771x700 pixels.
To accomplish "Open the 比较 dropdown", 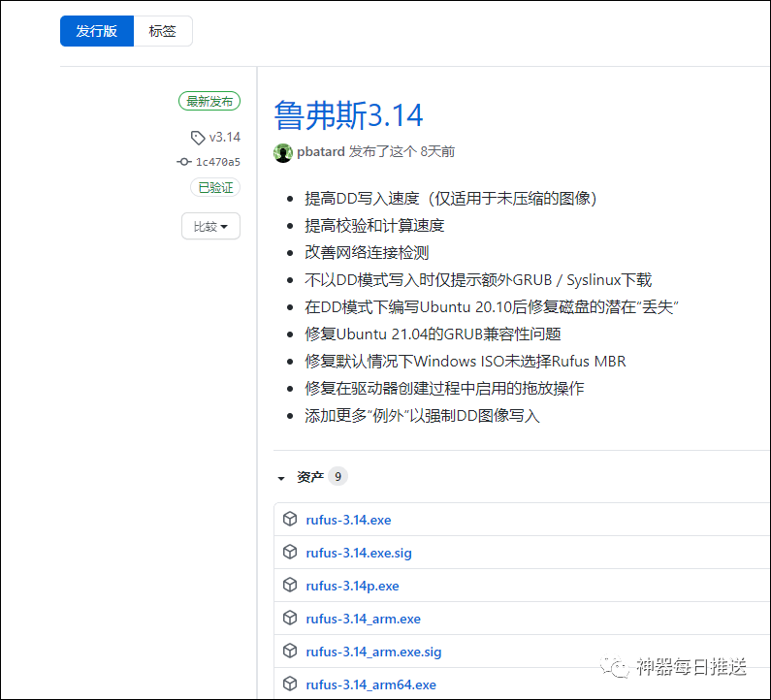I will (x=211, y=226).
